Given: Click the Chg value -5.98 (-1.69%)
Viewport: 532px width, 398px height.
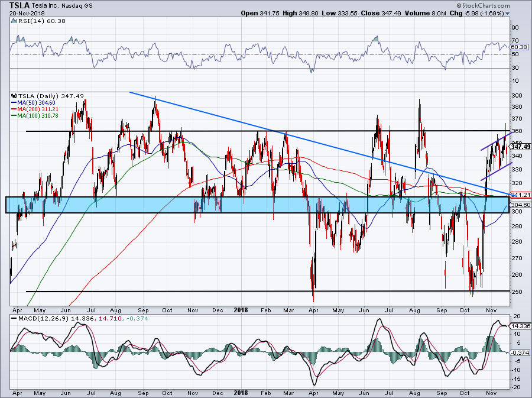Looking at the screenshot, I should (x=485, y=13).
